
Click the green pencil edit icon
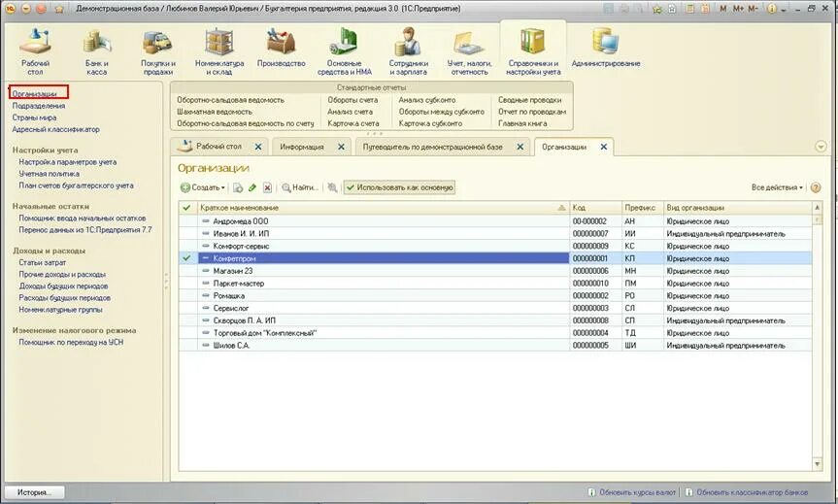pyautogui.click(x=252, y=187)
